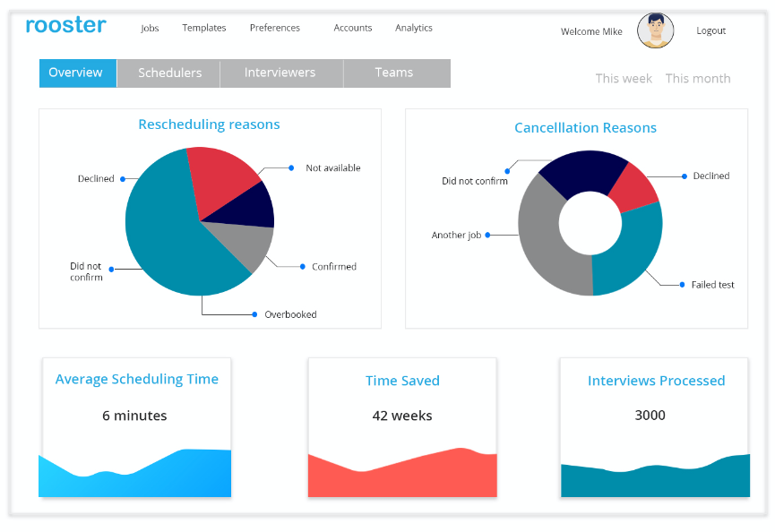Filter by This week
775x532 pixels.
pyautogui.click(x=624, y=79)
